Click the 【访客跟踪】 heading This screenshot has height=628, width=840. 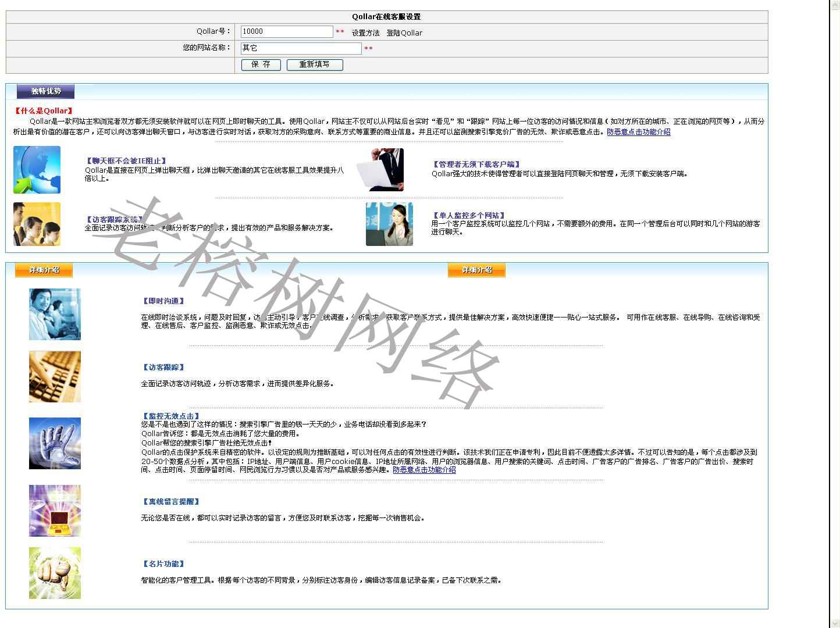pyautogui.click(x=163, y=367)
